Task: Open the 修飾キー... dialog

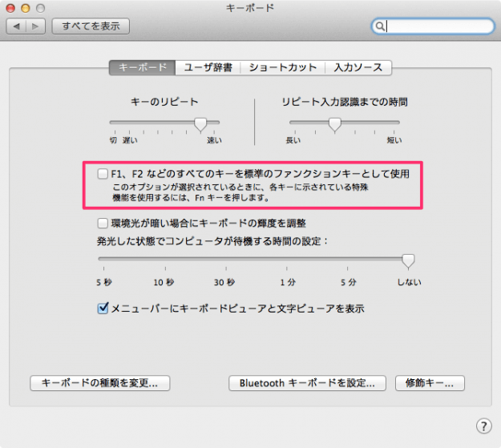Action: (430, 383)
